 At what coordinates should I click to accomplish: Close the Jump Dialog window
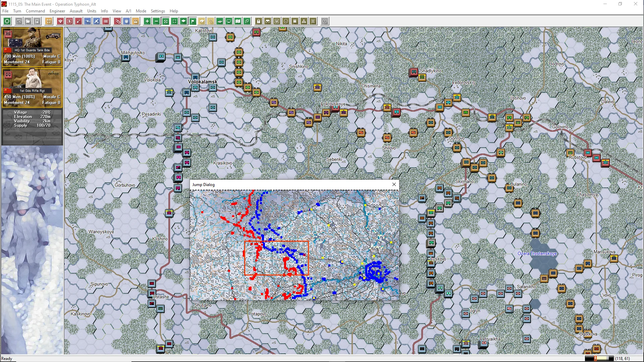click(x=394, y=184)
